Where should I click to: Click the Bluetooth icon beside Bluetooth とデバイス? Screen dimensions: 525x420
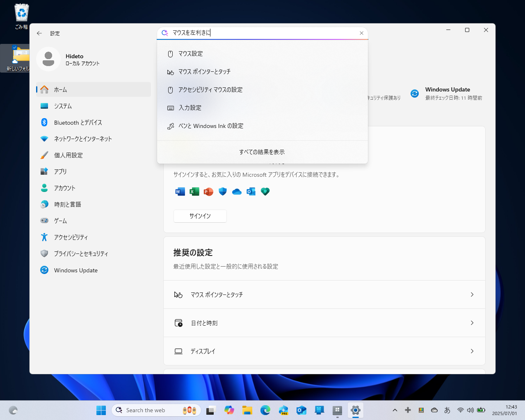[44, 122]
